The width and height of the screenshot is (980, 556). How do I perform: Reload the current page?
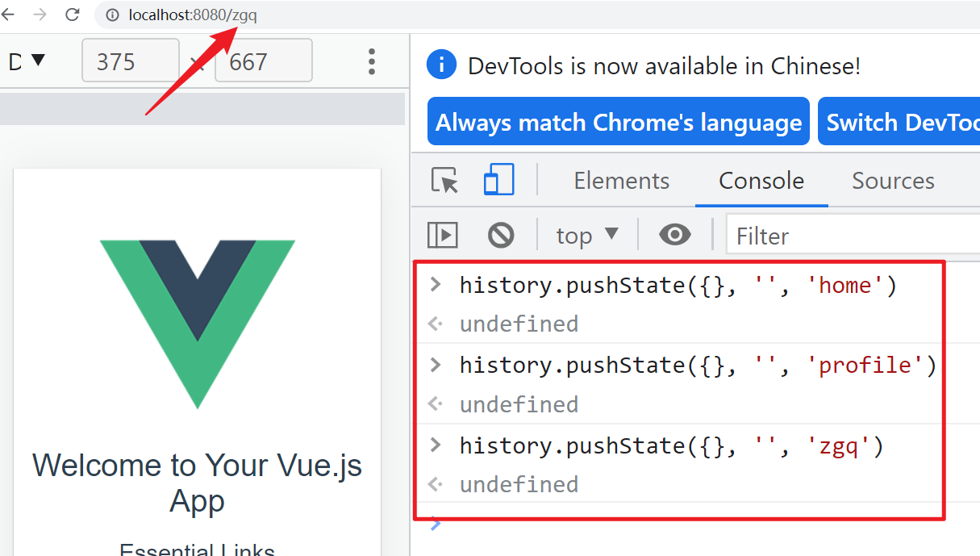point(73,14)
